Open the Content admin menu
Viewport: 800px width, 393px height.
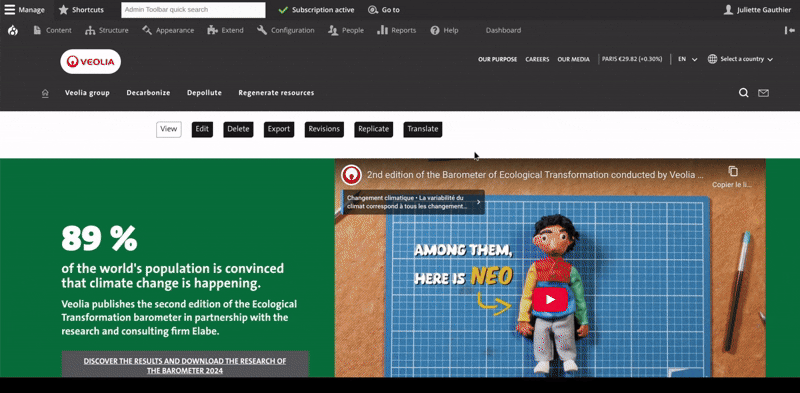[52, 31]
